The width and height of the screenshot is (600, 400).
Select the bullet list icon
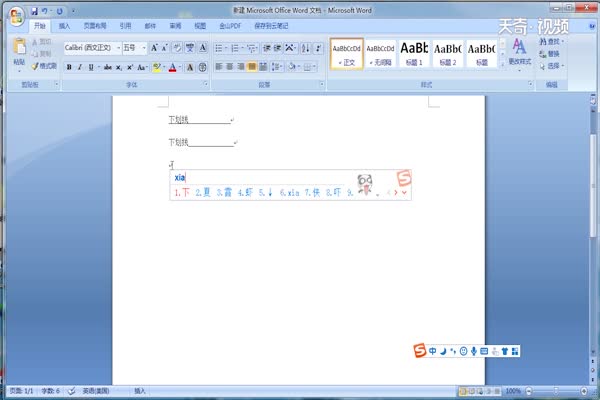[x=219, y=48]
